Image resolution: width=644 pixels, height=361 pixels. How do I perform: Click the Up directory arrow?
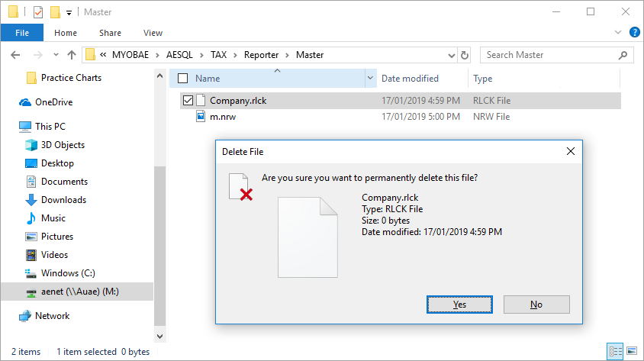[72, 55]
